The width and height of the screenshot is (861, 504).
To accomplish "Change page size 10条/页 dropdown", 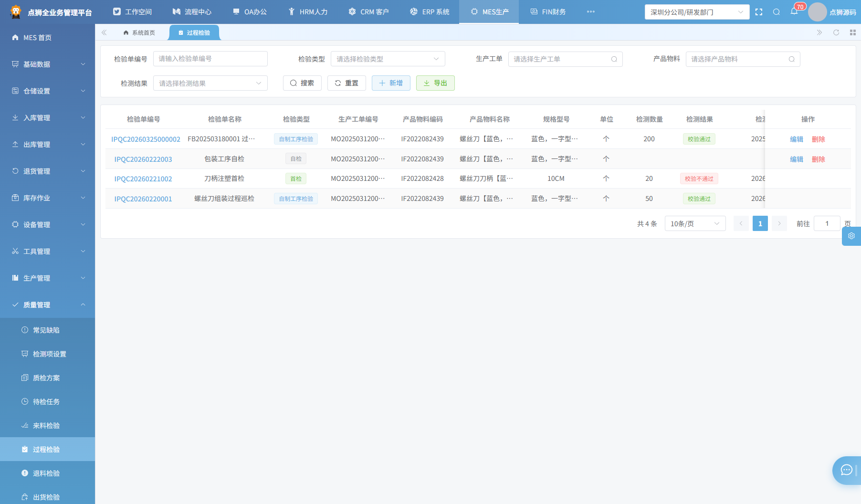I will pyautogui.click(x=695, y=223).
